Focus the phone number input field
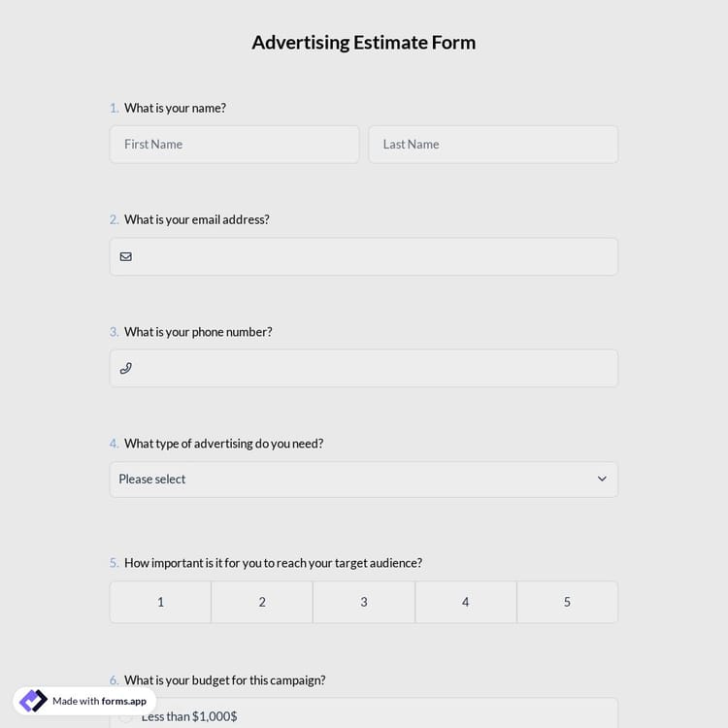 374,369
